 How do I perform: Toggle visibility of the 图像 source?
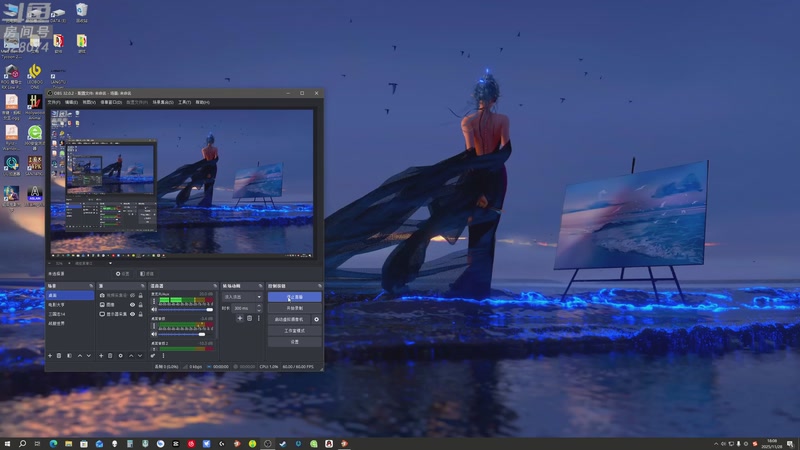coord(133,305)
